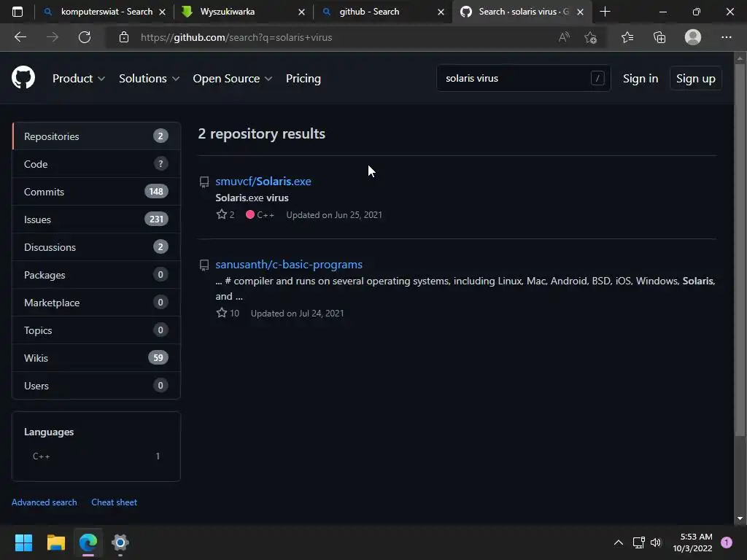Open the Collections icon

659,37
